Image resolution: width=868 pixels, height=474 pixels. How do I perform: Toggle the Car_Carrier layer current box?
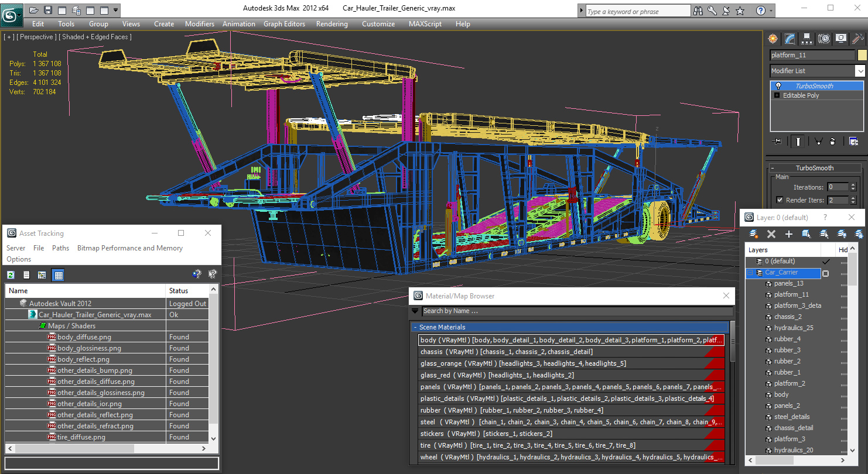[826, 273]
